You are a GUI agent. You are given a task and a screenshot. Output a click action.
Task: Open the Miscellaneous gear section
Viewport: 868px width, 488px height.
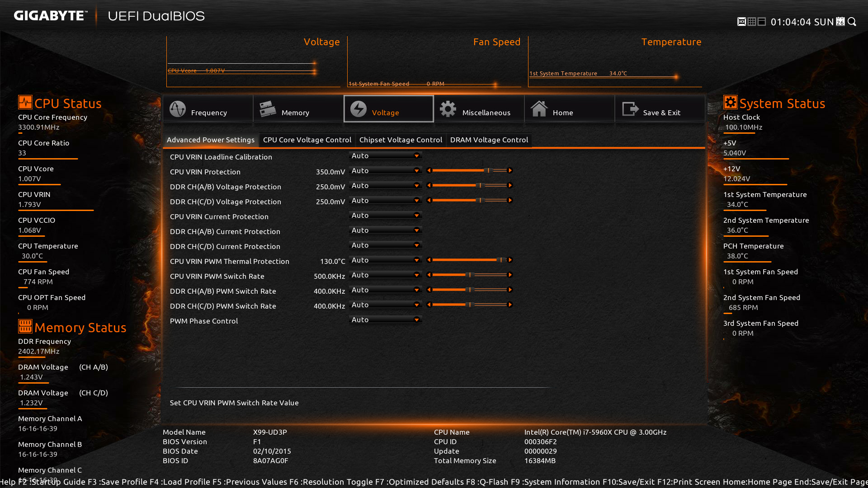point(479,109)
